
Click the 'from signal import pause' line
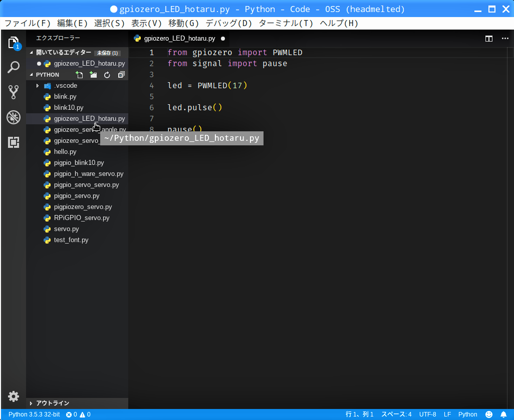click(x=227, y=64)
